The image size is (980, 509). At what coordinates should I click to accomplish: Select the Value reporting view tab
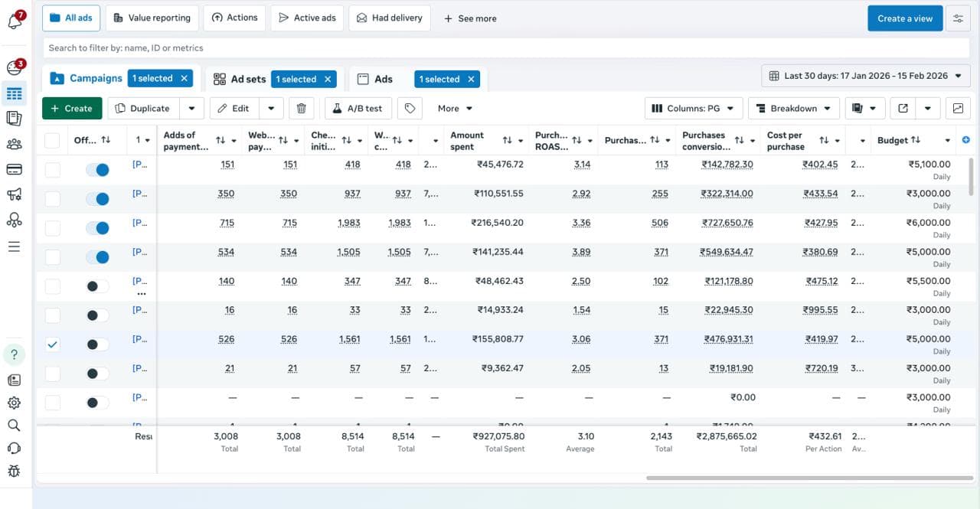point(152,18)
